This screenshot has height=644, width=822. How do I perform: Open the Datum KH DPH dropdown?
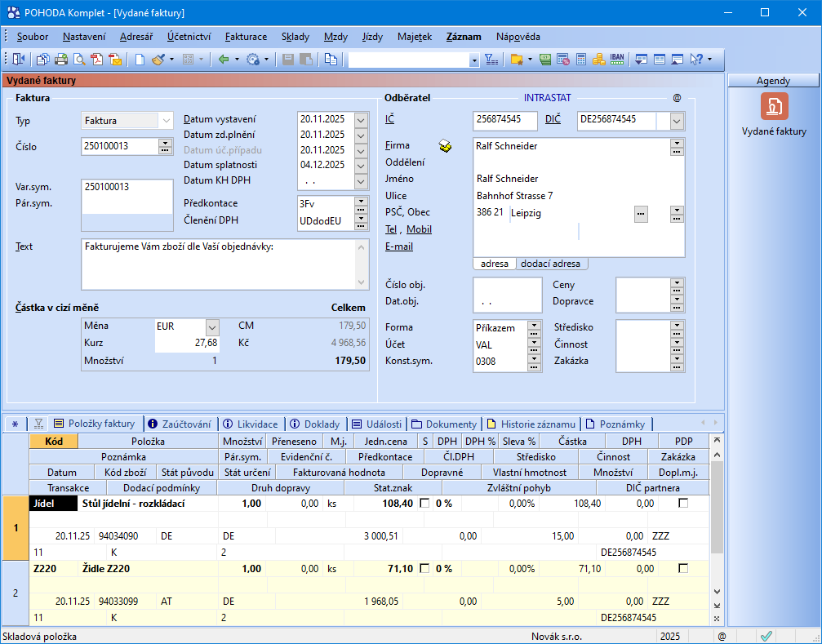tap(361, 181)
